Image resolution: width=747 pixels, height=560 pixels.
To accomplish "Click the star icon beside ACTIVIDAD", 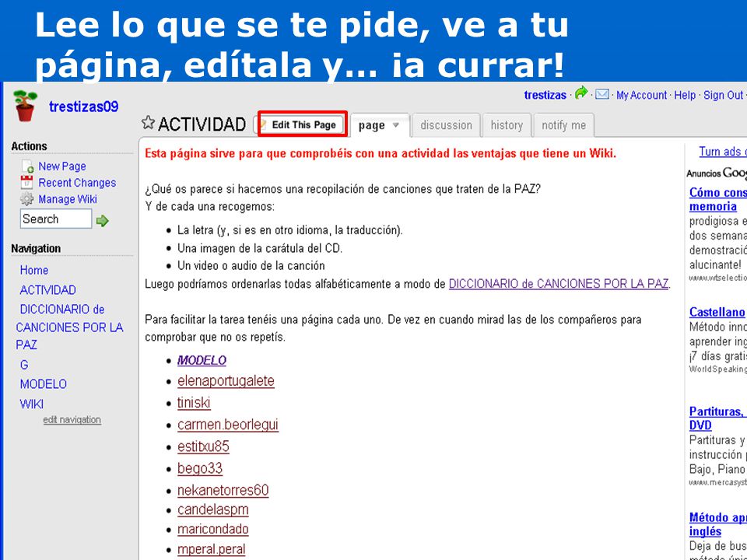I will click(148, 123).
